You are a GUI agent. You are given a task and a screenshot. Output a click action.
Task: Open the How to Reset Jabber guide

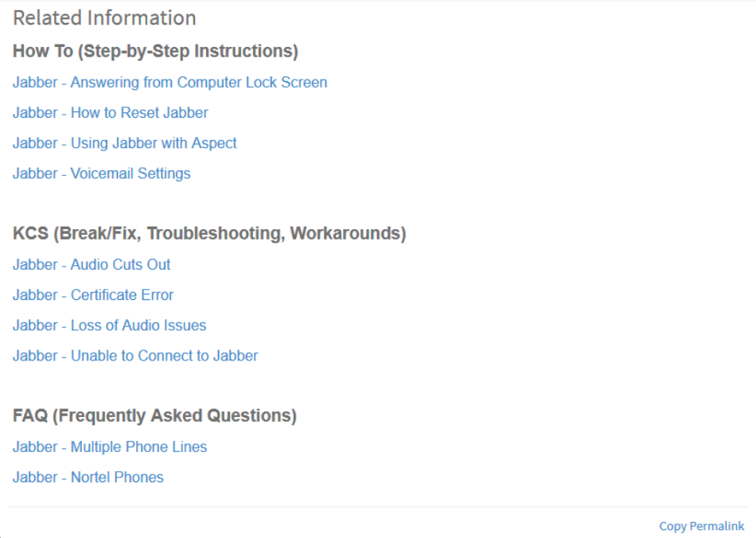click(110, 113)
